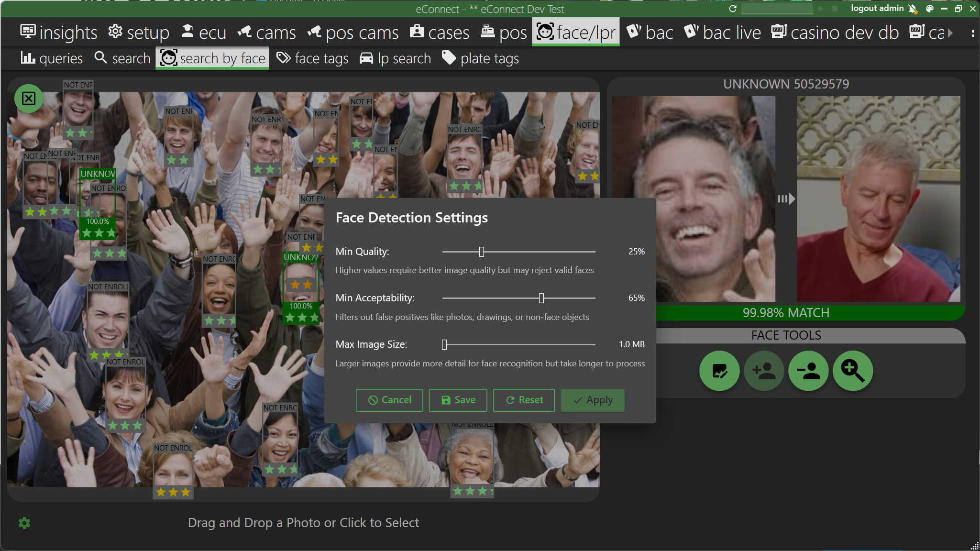Open the magnify face search tool
Image resolution: width=980 pixels, height=551 pixels.
click(x=853, y=371)
